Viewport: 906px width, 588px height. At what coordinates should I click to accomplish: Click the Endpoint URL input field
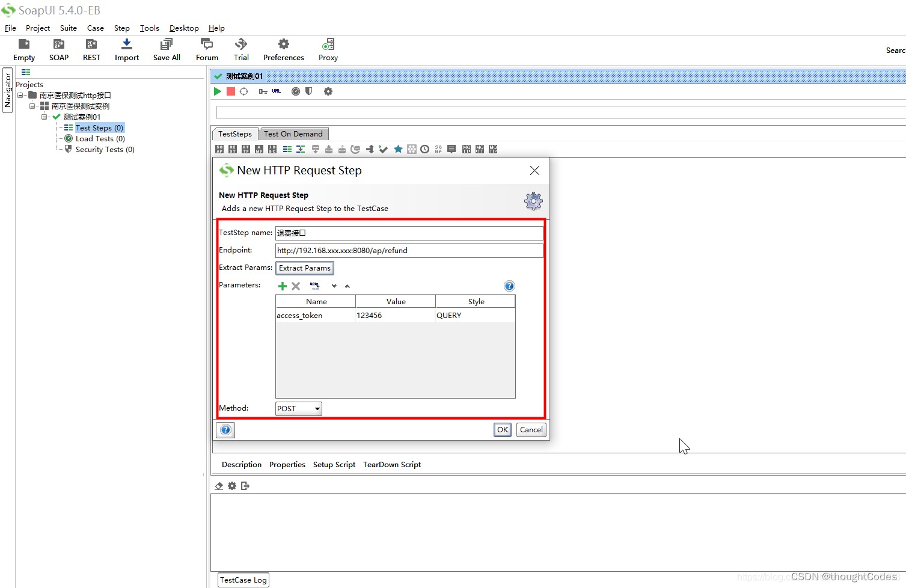click(409, 251)
